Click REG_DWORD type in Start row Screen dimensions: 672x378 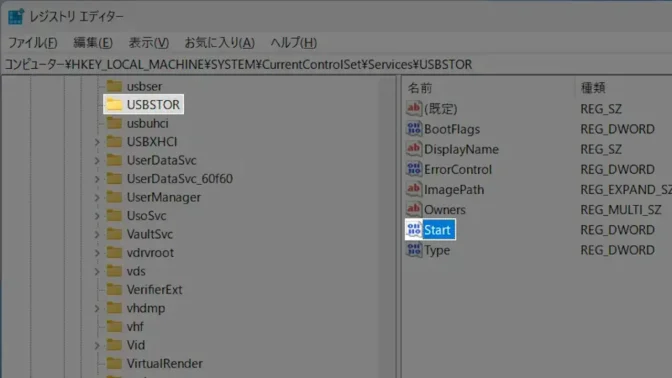[618, 230]
